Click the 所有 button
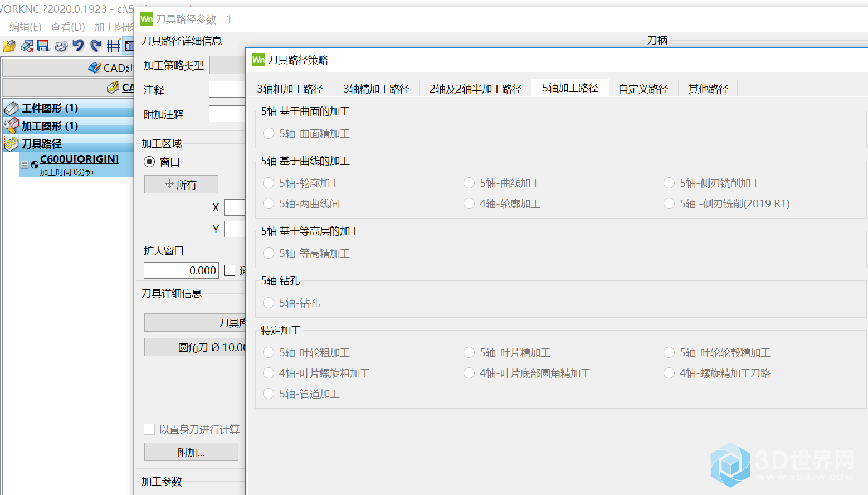Viewport: 868px width, 495px height. 181,184
